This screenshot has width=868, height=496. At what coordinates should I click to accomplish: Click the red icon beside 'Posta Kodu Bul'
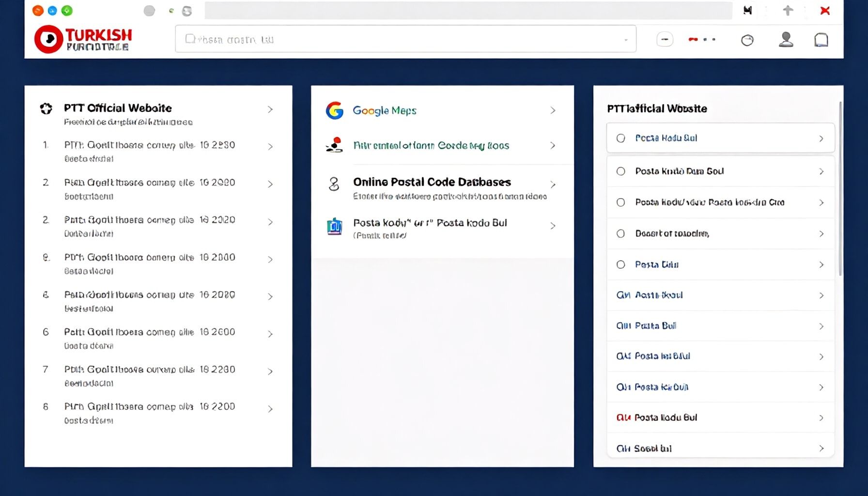pyautogui.click(x=623, y=418)
